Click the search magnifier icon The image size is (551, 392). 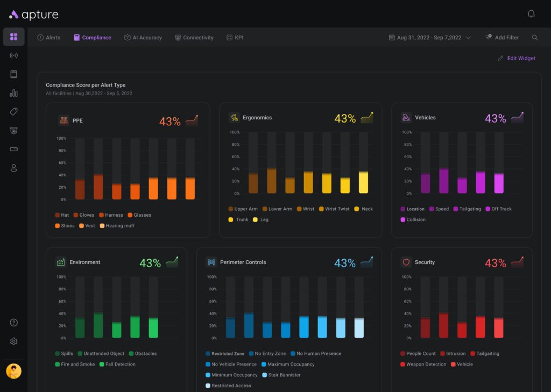535,38
